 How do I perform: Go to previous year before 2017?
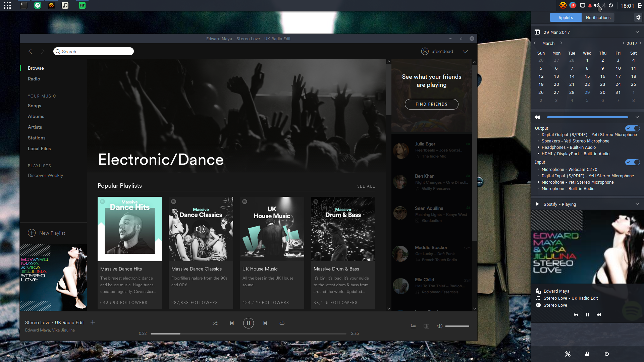(624, 43)
